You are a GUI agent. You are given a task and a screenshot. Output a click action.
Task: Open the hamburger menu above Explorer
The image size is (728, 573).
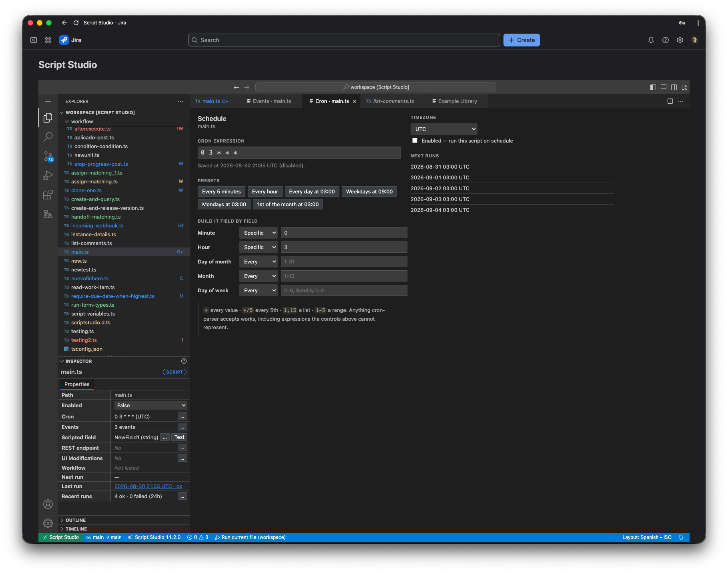coord(48,101)
